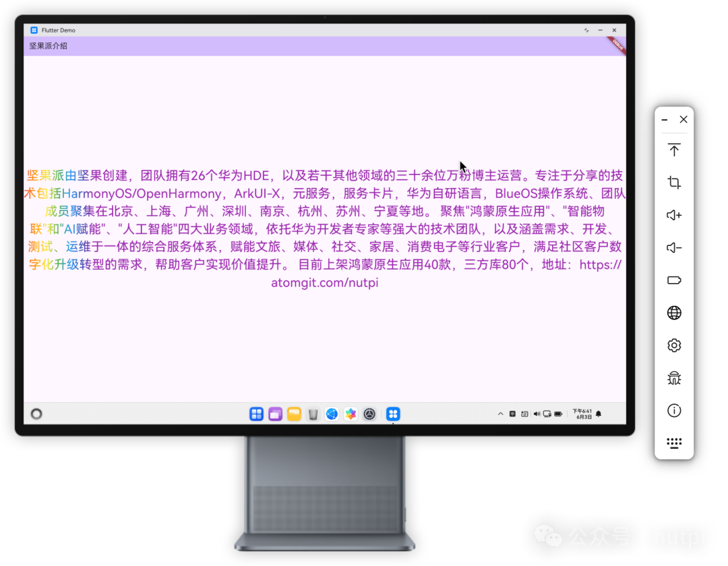Open the blue app grid in dock
The width and height of the screenshot is (728, 566).
click(x=256, y=414)
